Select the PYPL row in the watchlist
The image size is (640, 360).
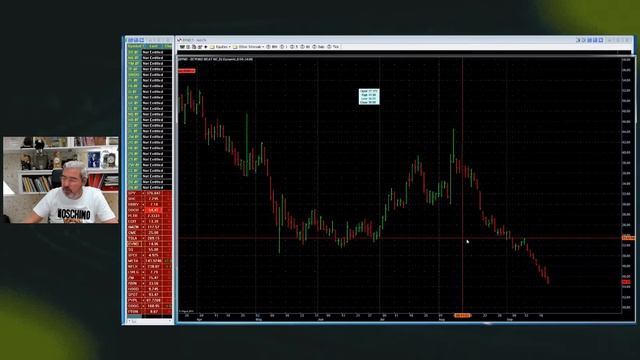point(149,300)
